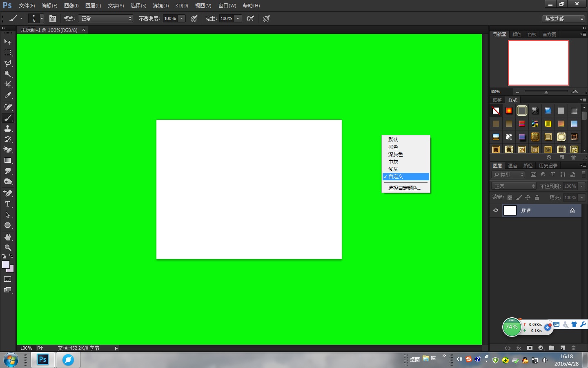Toggle type layer filter T icon
Image resolution: width=588 pixels, height=368 pixels.
(553, 175)
